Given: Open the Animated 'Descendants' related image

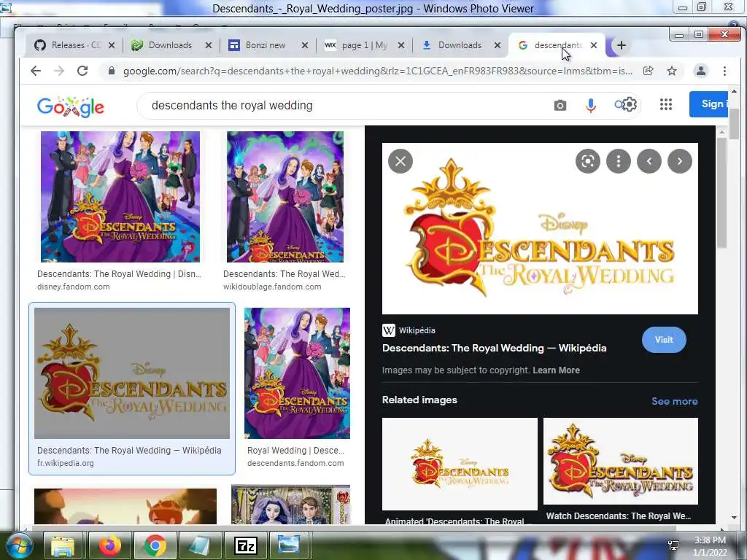Looking at the screenshot, I should (x=460, y=464).
